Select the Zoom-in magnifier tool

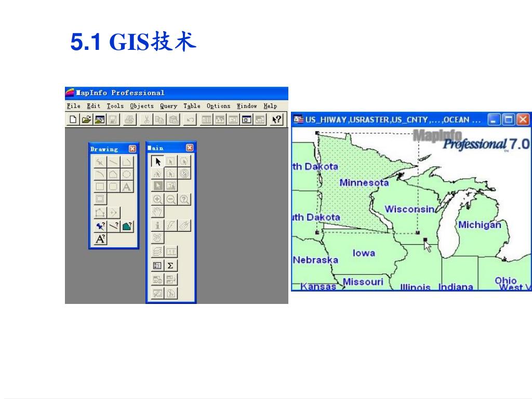click(x=157, y=199)
